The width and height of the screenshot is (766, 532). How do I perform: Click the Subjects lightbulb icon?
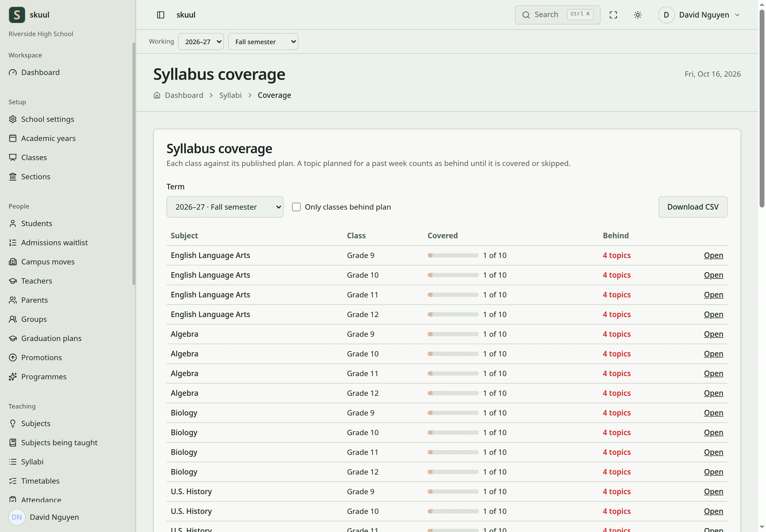tap(13, 423)
